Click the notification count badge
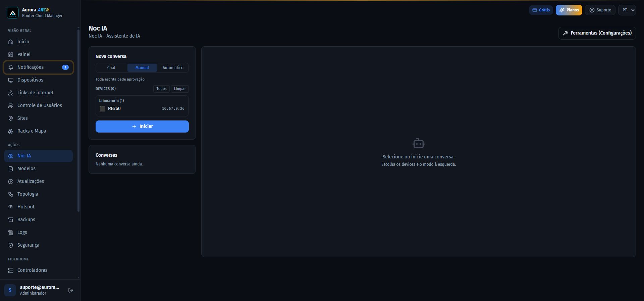644x301 pixels. (x=65, y=67)
